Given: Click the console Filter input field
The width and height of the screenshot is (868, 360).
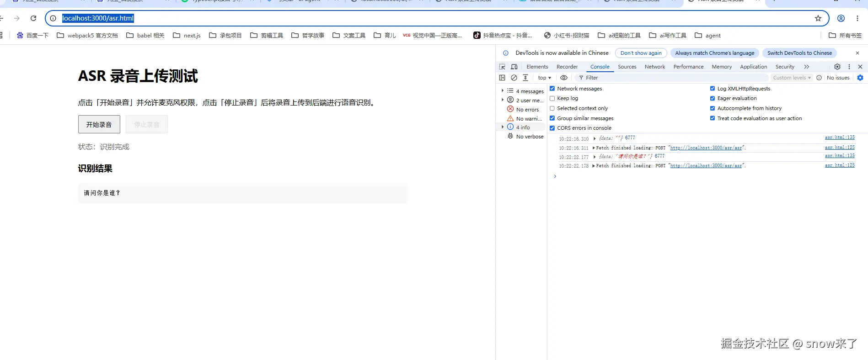Looking at the screenshot, I should click(x=672, y=78).
